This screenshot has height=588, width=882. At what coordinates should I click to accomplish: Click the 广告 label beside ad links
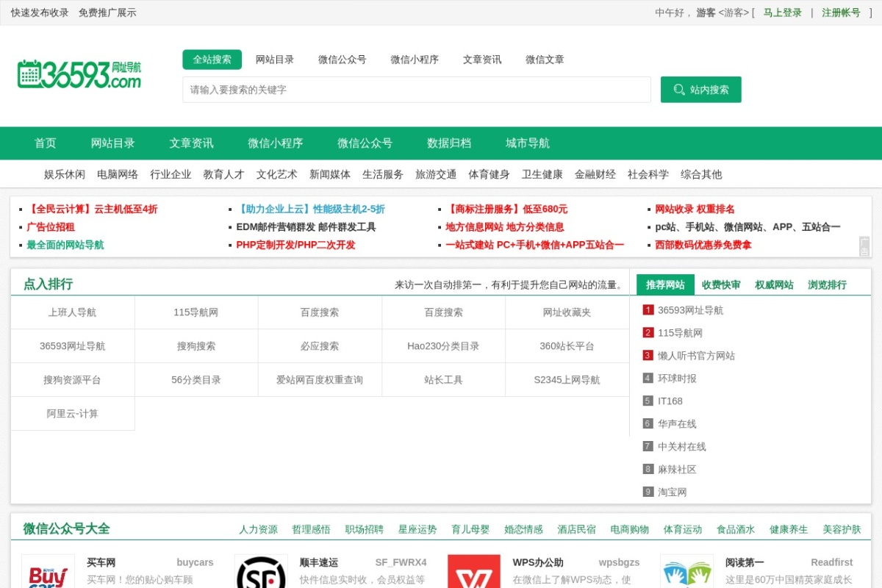[x=864, y=246]
